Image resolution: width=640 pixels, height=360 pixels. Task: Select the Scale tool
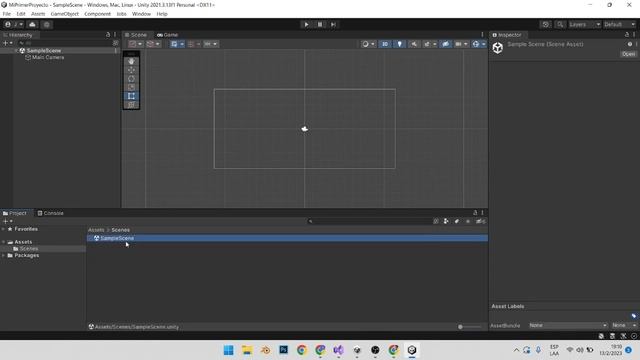[131, 87]
